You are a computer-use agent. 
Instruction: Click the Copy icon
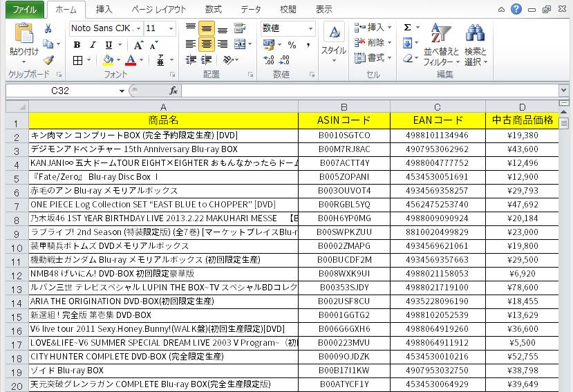(48, 44)
